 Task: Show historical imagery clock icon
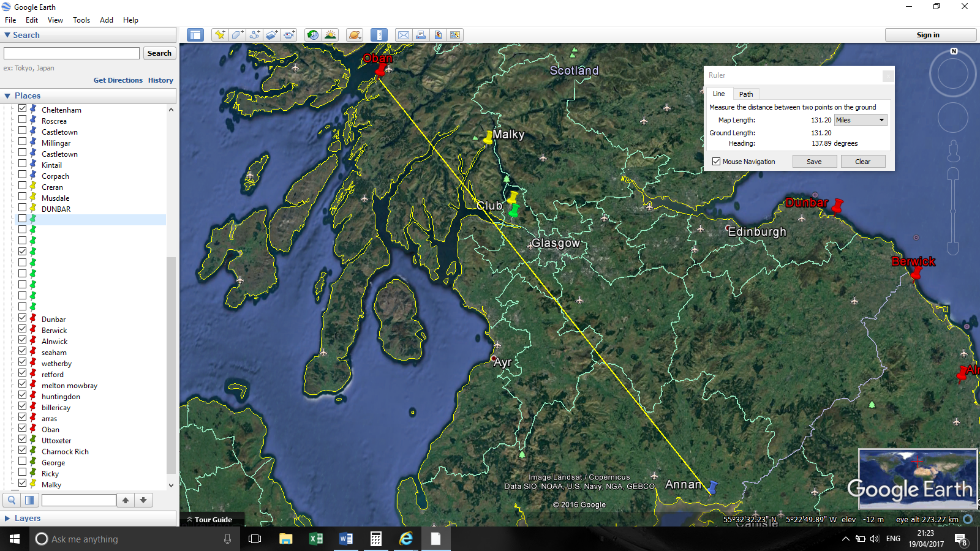313,35
